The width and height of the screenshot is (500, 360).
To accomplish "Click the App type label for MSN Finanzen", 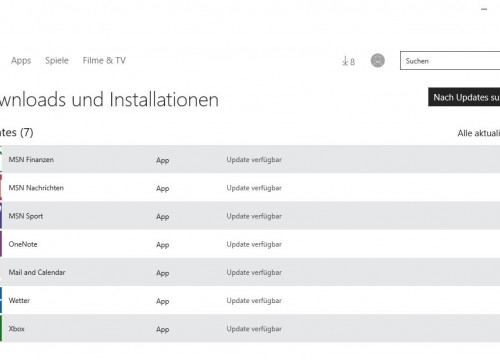I will pos(163,160).
